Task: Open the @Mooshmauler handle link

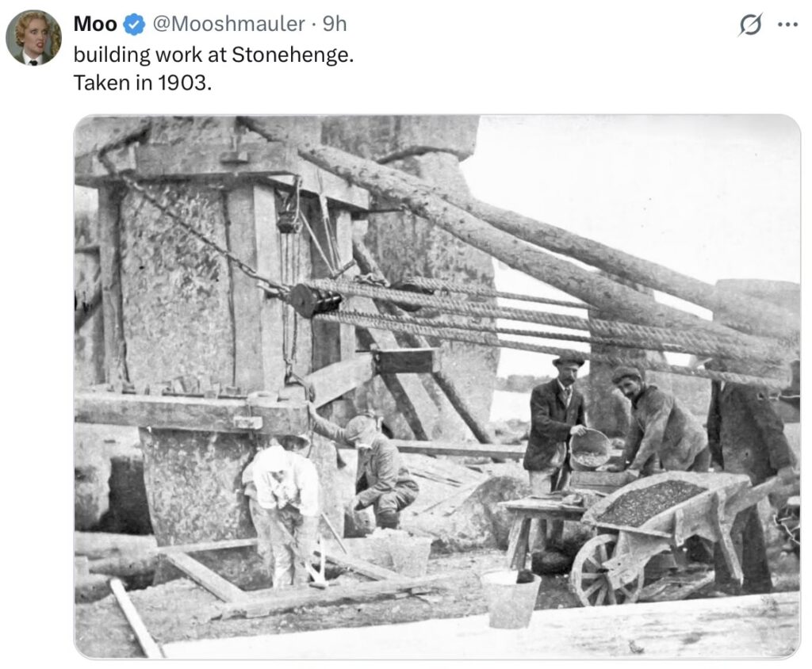Action: click(228, 24)
